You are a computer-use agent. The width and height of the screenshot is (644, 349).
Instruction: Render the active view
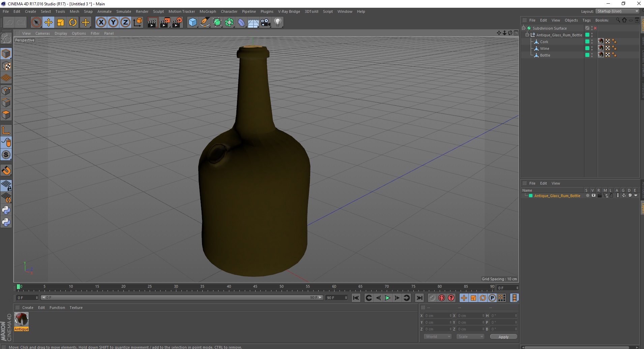[x=152, y=23]
